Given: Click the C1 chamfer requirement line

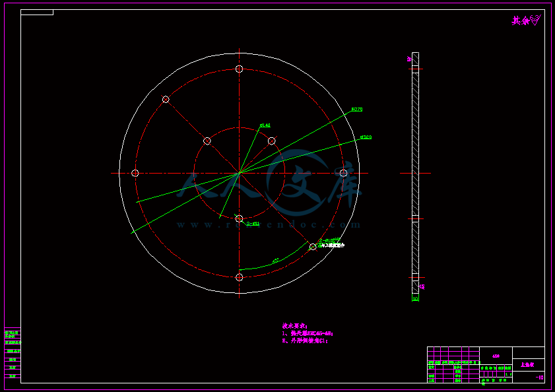Looking at the screenshot, I should point(305,341).
